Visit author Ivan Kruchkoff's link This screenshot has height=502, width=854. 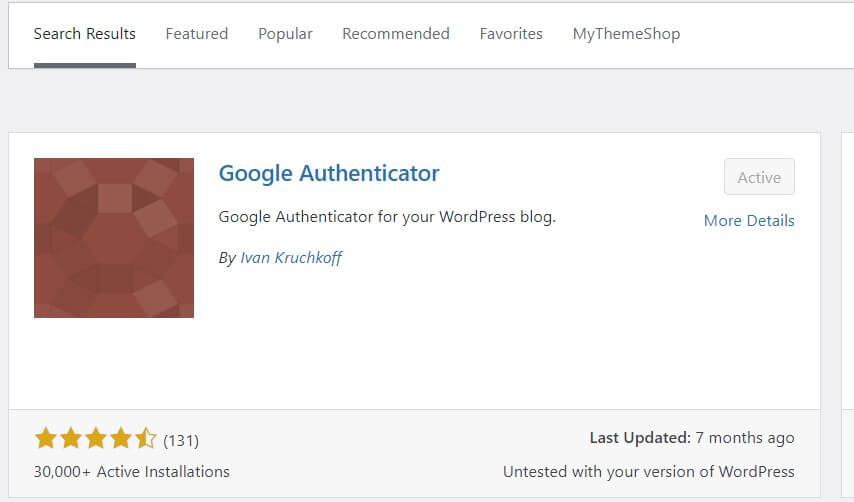coord(291,258)
